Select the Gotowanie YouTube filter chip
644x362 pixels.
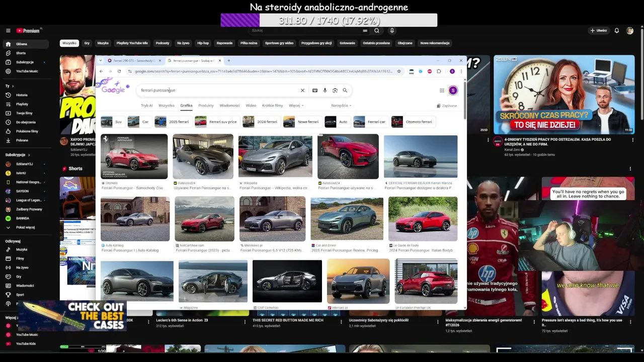pyautogui.click(x=347, y=43)
